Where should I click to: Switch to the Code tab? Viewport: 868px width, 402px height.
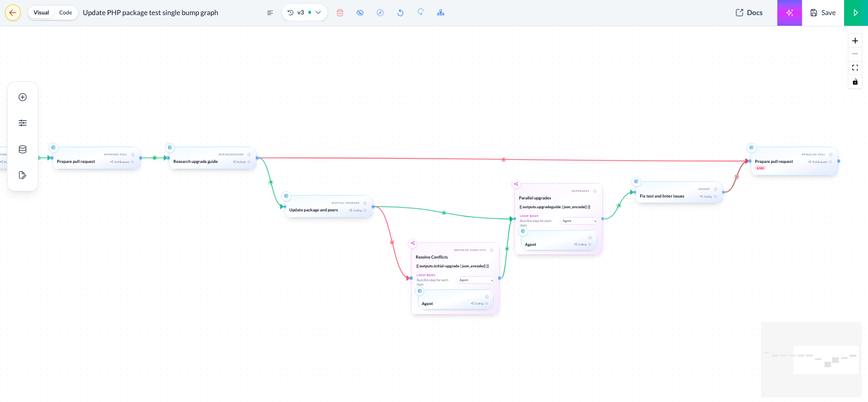point(65,13)
